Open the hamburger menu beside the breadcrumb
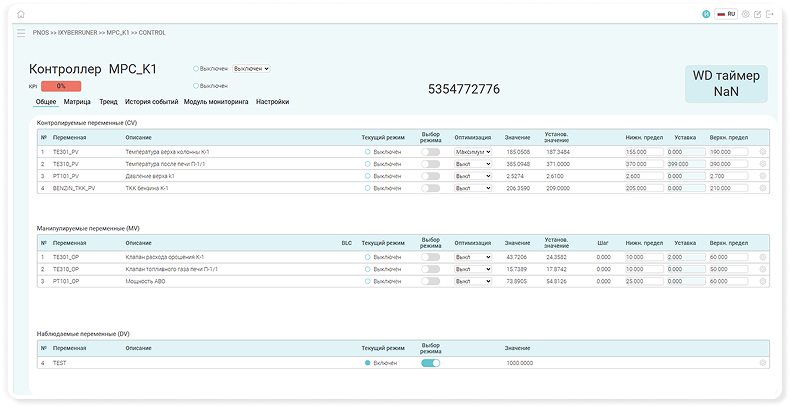Image resolution: width=790 pixels, height=407 pixels. tap(21, 33)
